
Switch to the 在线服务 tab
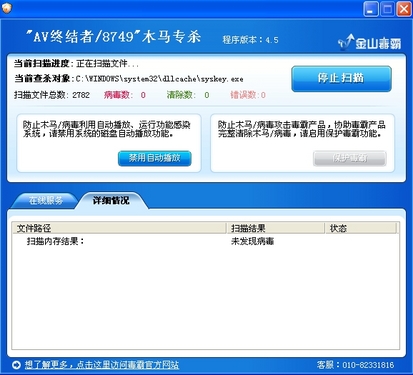(45, 201)
